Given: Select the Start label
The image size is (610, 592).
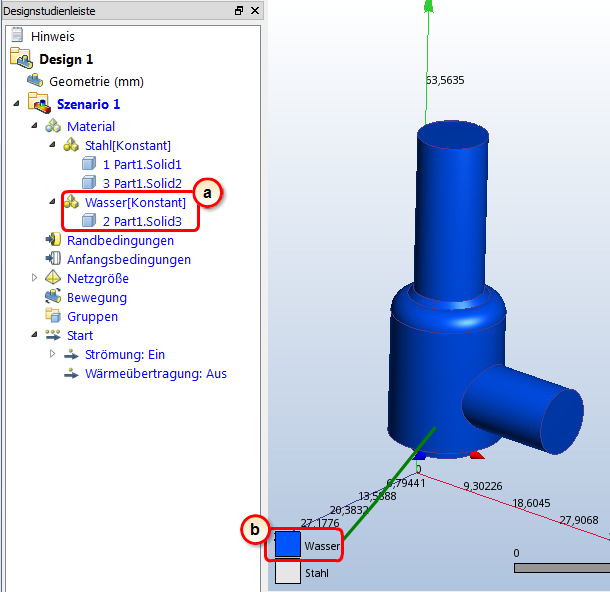Looking at the screenshot, I should pos(80,335).
